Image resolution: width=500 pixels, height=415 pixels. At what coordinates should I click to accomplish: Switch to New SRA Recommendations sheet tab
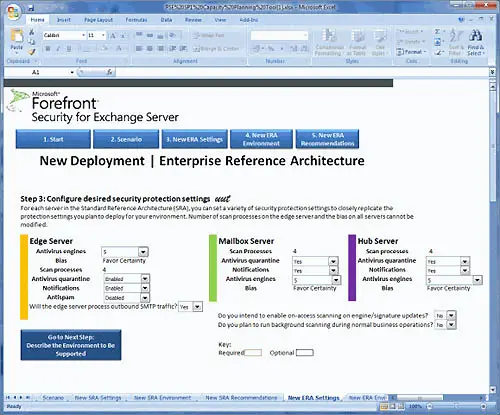(241, 398)
